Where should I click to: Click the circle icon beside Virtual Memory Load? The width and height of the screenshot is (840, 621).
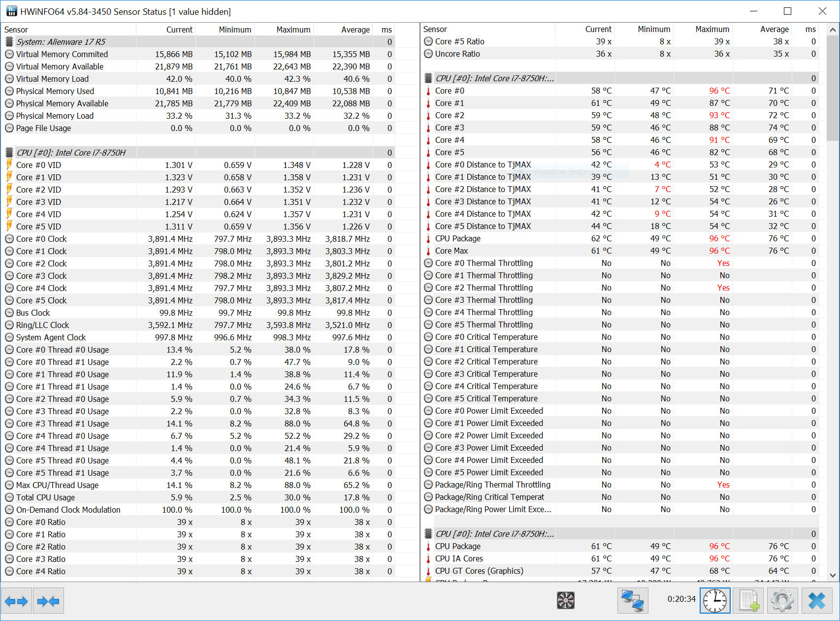(x=9, y=79)
